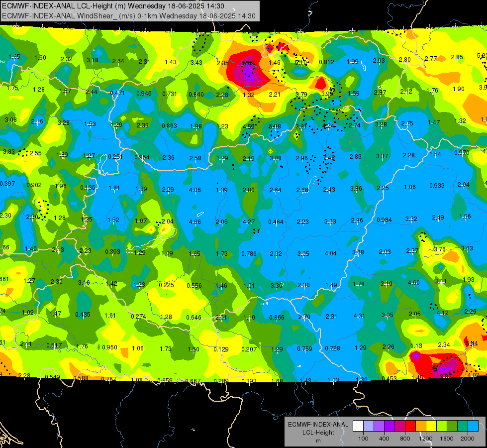The height and width of the screenshot is (448, 487).
Task: Select the wind shear value 7.48
Action: (329, 157)
